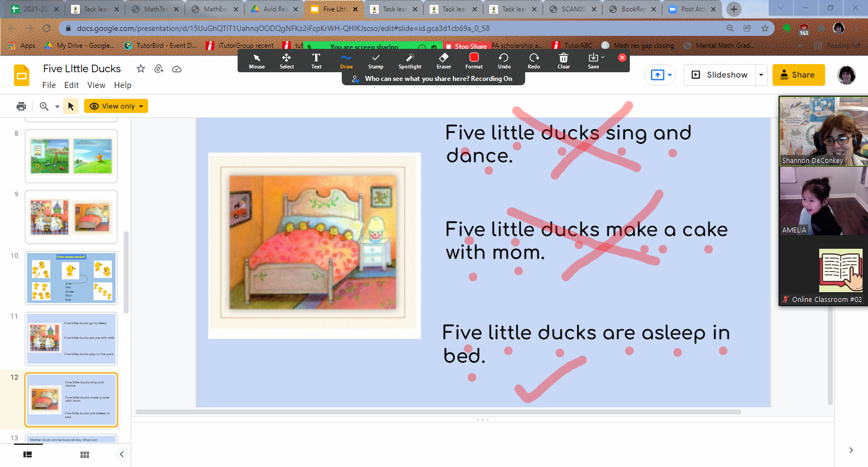Open the TutorBird - Event D bookmark
This screenshot has width=868, height=467.
click(161, 46)
